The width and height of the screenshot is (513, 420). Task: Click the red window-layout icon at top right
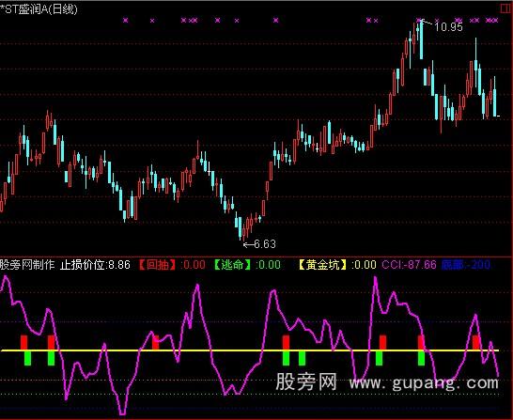tap(506, 8)
